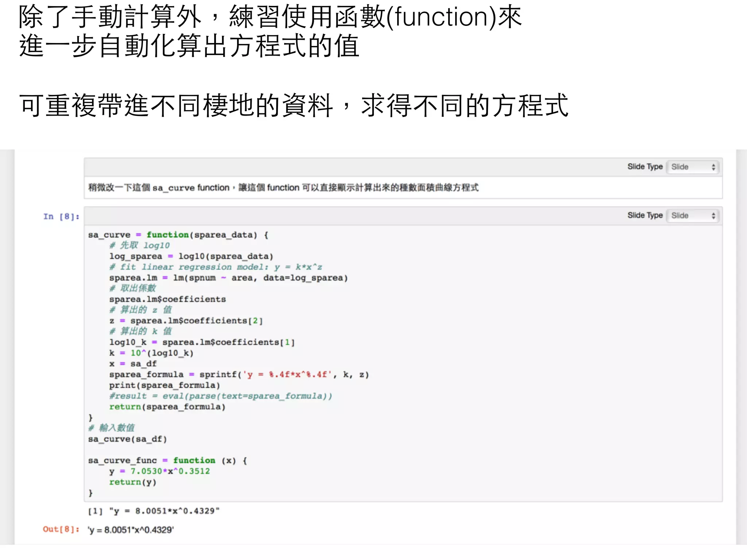
Task: Click line 'y = 7.0530*x^0.3512'
Action: 159,471
